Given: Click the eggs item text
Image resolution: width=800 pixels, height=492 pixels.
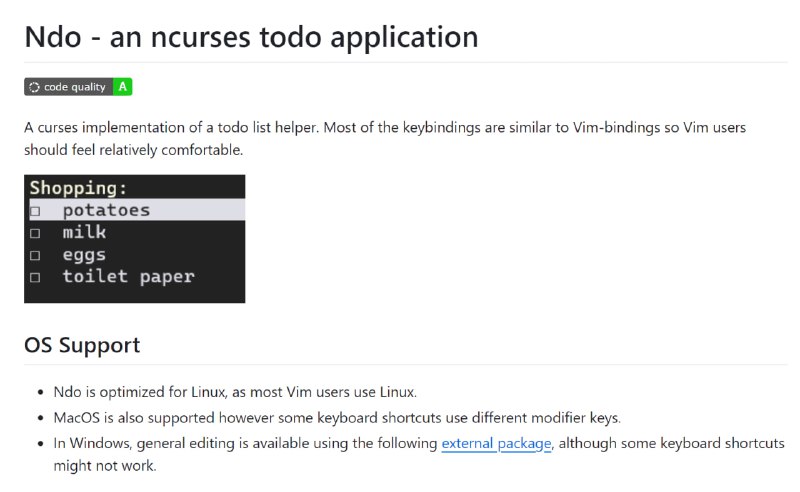Looking at the screenshot, I should coord(84,255).
